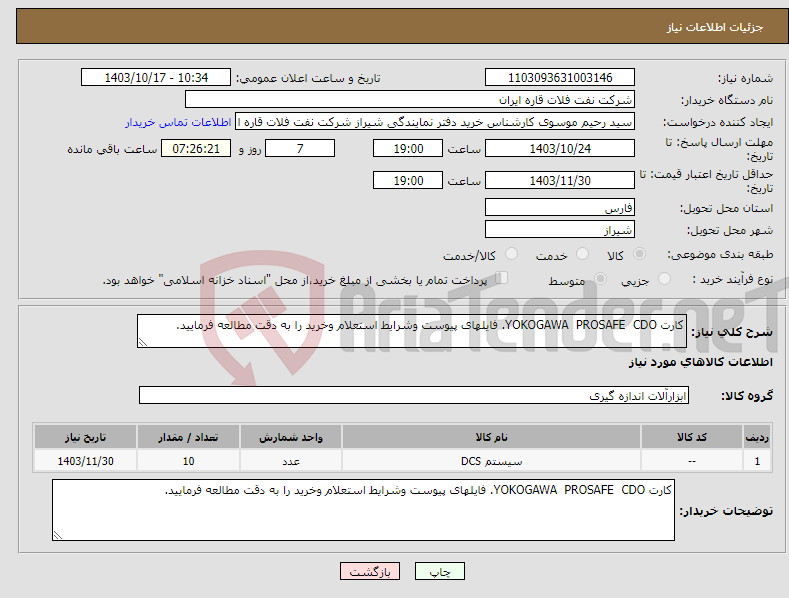789x598 pixels.
Task: Click the quantity cell showing 10
Action: pyautogui.click(x=188, y=461)
